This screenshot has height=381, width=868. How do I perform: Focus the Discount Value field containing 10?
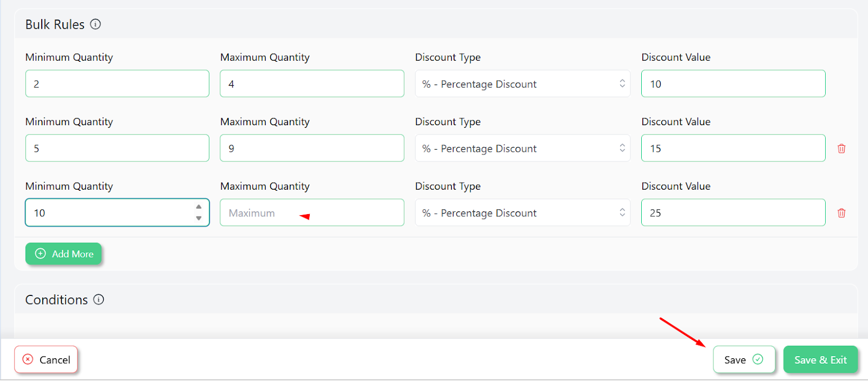(733, 84)
